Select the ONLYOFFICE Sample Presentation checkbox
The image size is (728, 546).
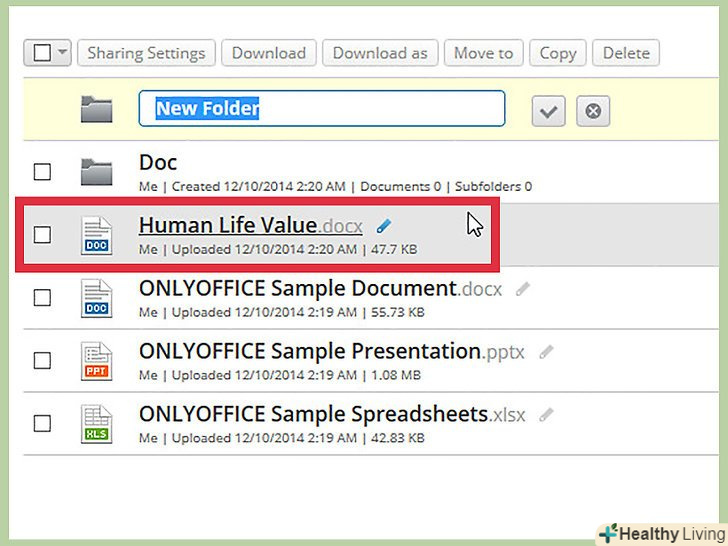pyautogui.click(x=42, y=360)
